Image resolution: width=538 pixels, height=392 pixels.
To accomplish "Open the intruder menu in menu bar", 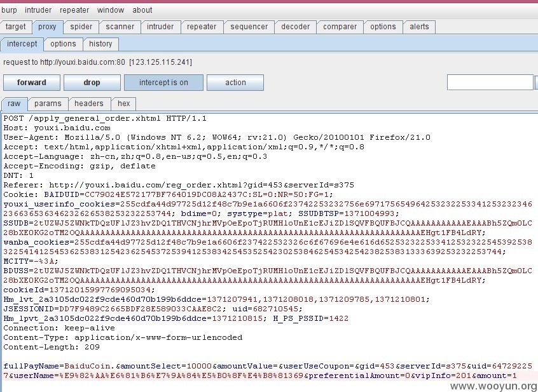I will point(38,10).
